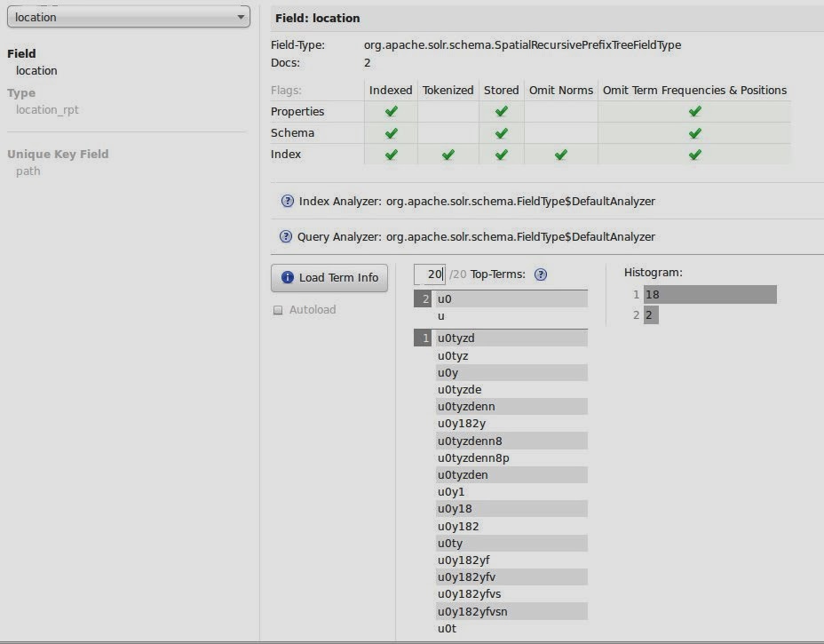The height and width of the screenshot is (644, 824).
Task: Expand the Query Analyzer section
Action: point(476,237)
